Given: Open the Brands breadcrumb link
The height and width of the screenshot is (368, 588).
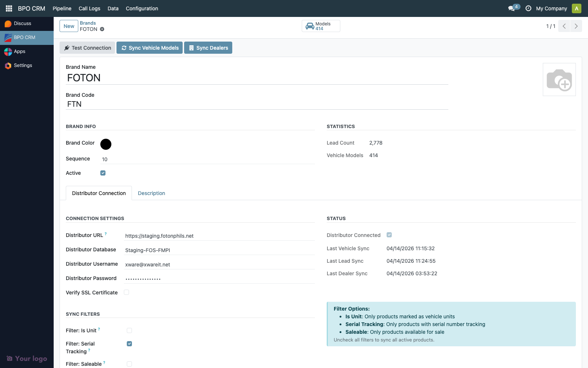Looking at the screenshot, I should click(88, 23).
